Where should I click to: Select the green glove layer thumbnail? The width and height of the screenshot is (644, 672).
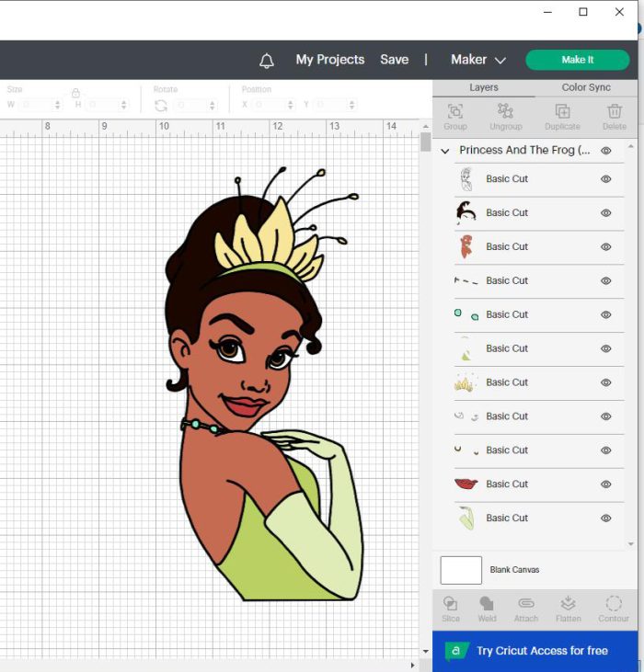466,518
